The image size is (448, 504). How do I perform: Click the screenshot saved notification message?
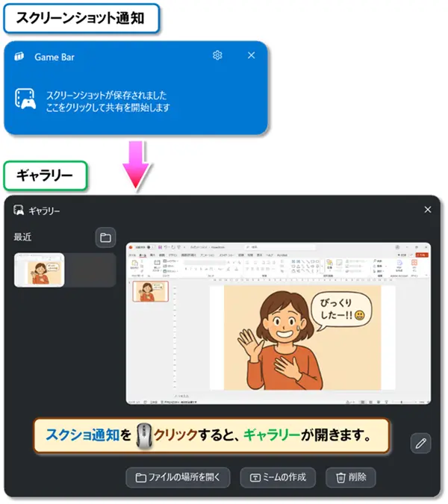coord(108,101)
